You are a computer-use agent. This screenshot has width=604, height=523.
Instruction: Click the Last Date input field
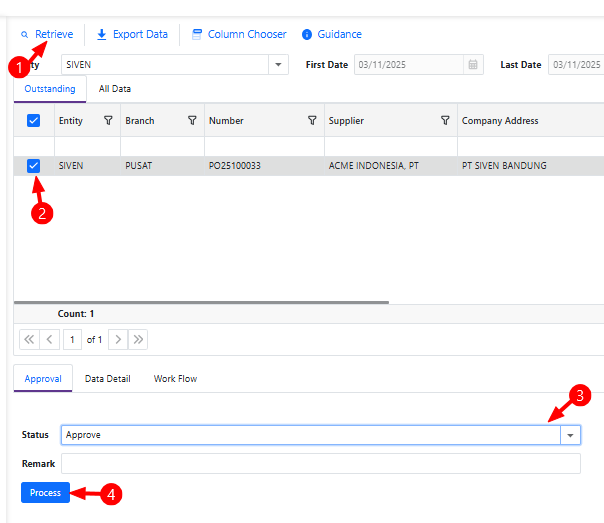click(x=576, y=65)
